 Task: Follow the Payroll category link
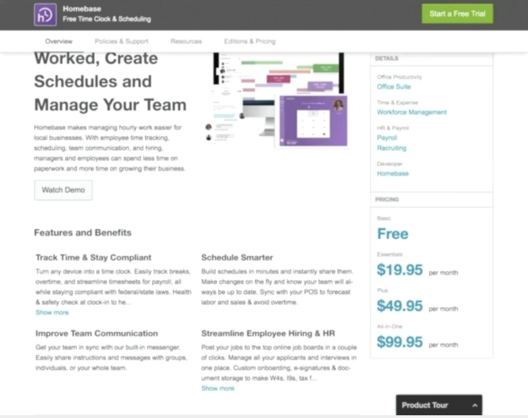(387, 138)
